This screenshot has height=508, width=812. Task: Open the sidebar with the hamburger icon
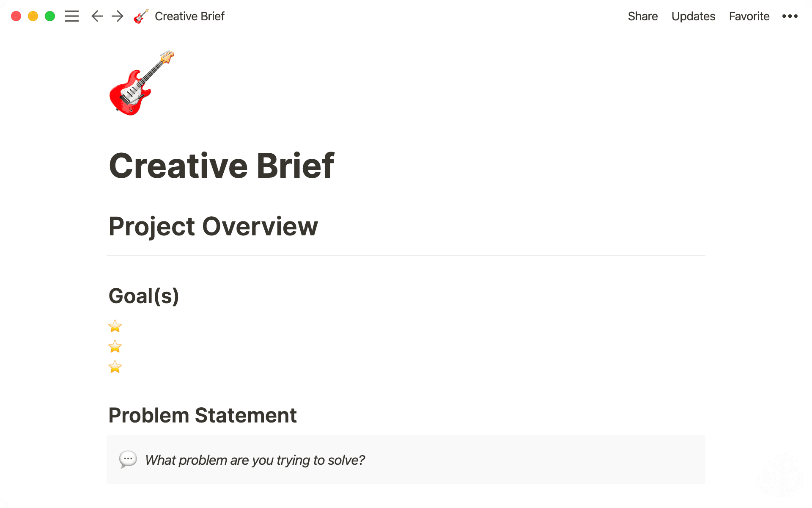point(72,16)
